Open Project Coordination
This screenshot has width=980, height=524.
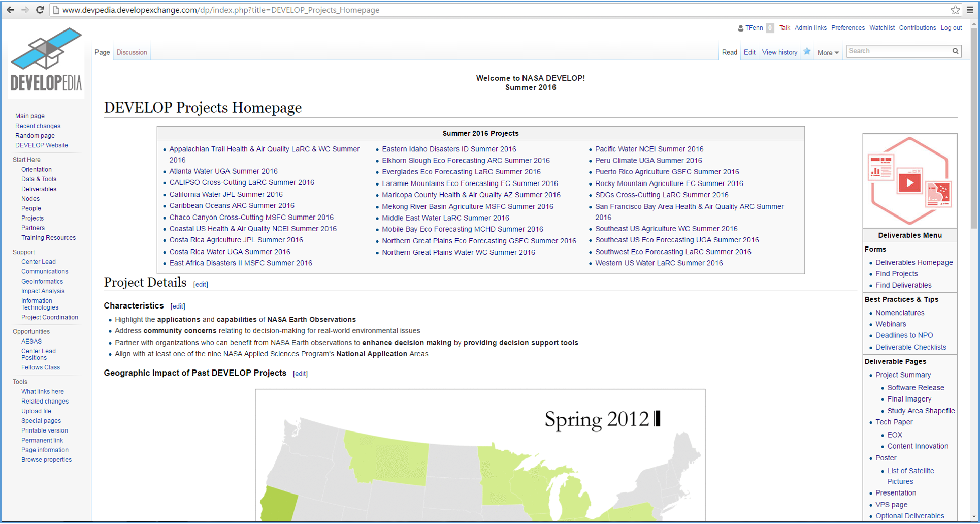50,317
